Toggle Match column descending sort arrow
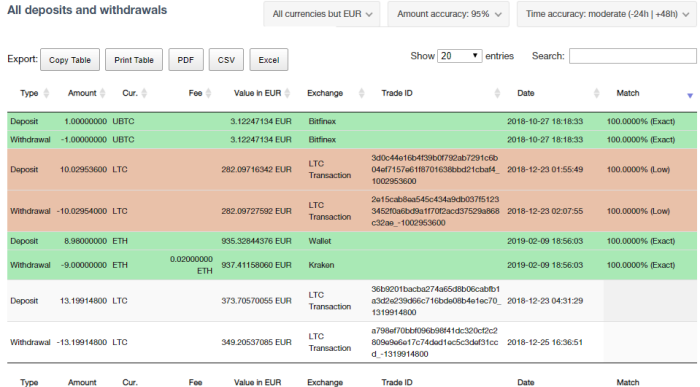Image resolution: width=700 pixels, height=387 pixels. click(x=690, y=96)
